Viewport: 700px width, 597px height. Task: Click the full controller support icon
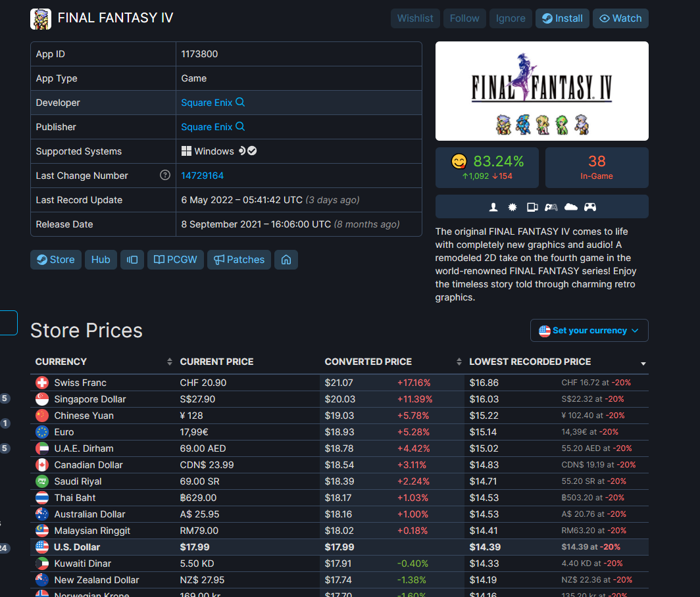(590, 207)
